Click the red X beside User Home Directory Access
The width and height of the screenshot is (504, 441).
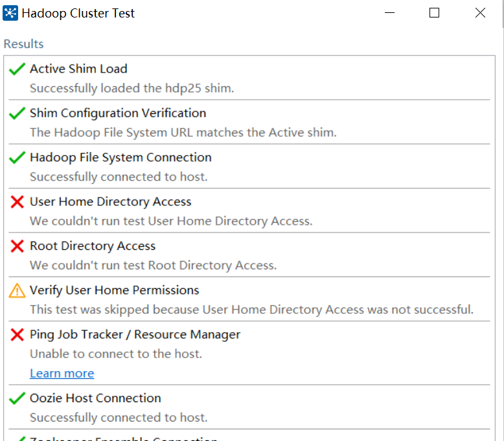click(x=17, y=202)
